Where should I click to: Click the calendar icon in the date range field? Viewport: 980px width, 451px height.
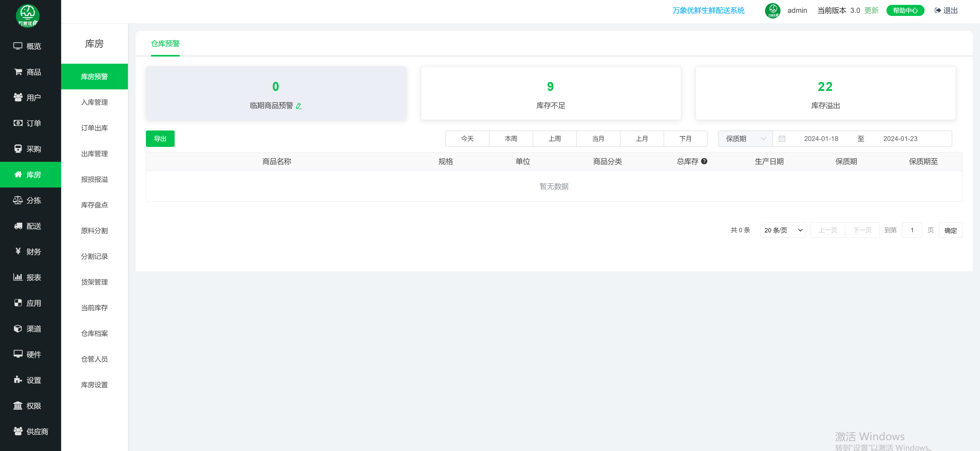782,138
